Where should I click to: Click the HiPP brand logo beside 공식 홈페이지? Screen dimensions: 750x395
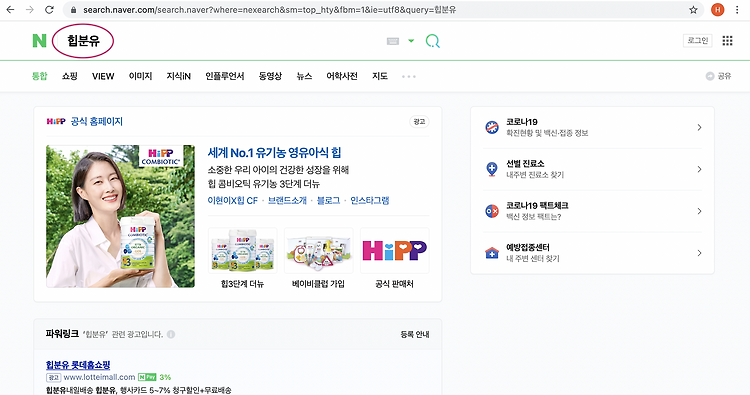(x=56, y=121)
